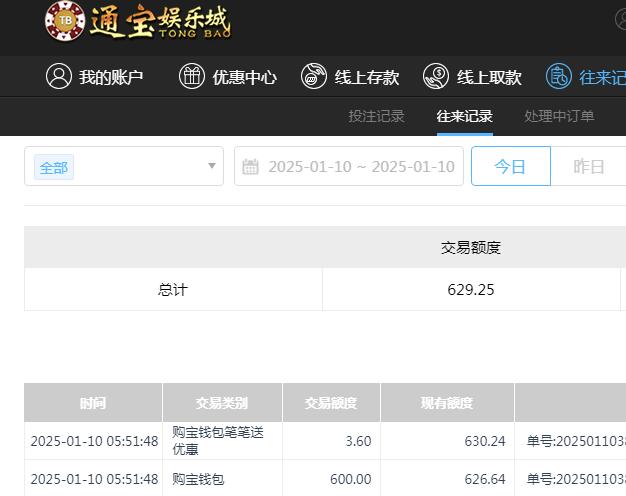Click the 时间 column header
The height and width of the screenshot is (496, 626).
click(93, 403)
